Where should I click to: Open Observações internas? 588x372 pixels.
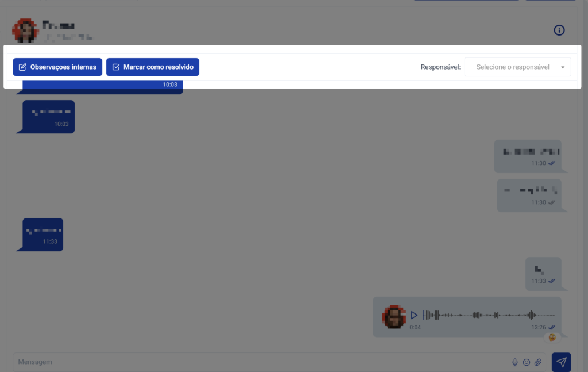tap(57, 67)
